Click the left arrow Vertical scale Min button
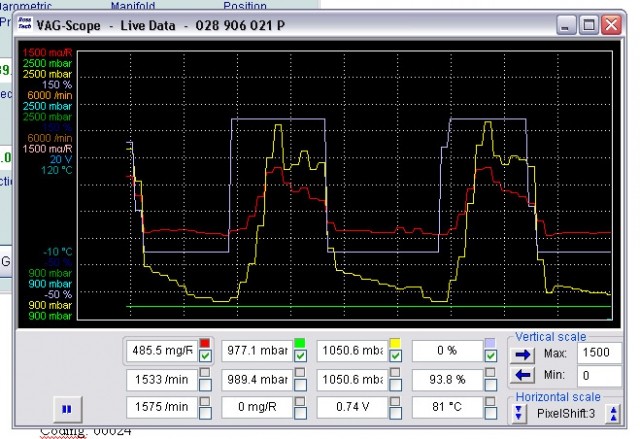The image size is (640, 439). click(522, 375)
